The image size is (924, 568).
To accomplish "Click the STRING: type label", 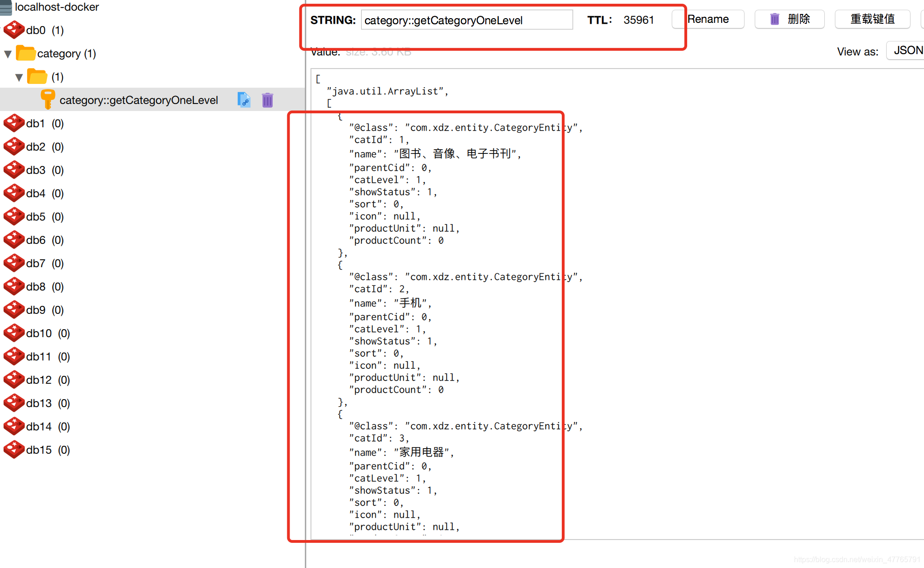I will (333, 20).
